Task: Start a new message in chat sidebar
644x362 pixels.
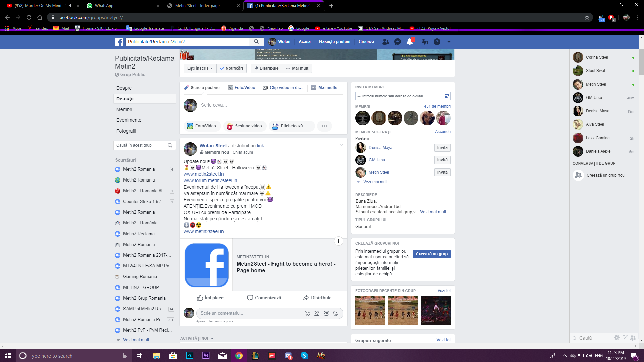Action: click(x=625, y=338)
